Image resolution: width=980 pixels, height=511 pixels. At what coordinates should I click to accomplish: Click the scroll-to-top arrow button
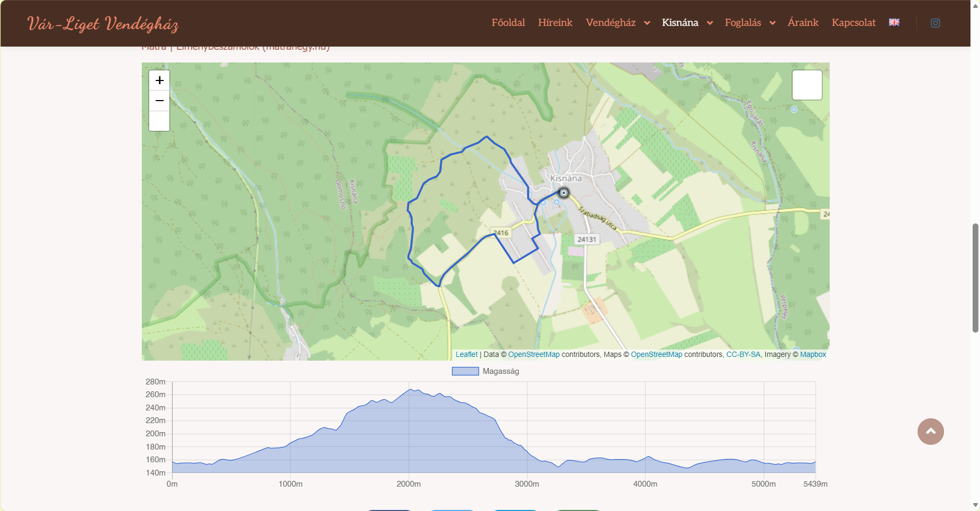tap(930, 431)
